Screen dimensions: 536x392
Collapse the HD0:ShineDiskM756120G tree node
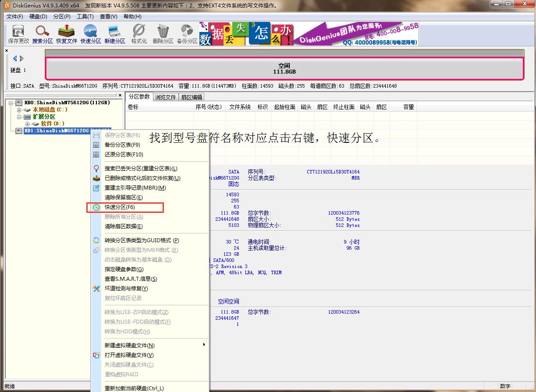point(11,102)
